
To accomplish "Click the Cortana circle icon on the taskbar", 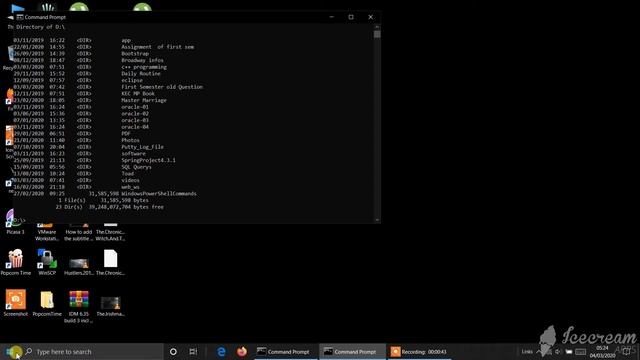I will click(173, 351).
